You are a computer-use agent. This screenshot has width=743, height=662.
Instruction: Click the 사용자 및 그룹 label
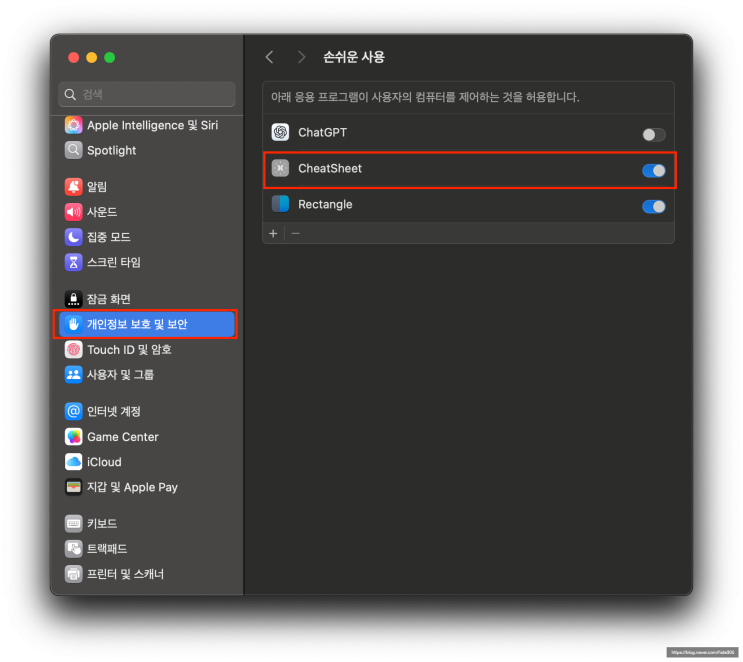click(x=120, y=375)
